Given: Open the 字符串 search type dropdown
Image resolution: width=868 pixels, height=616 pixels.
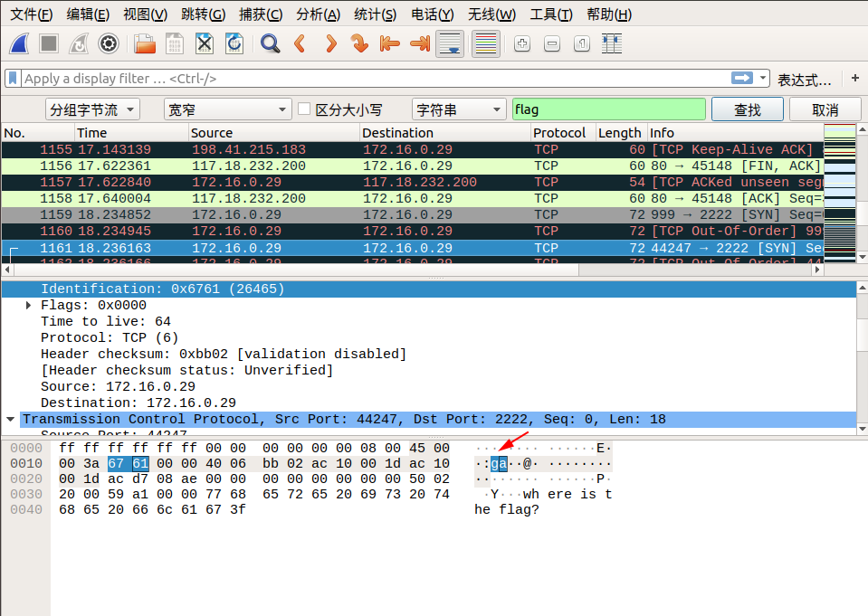Looking at the screenshot, I should (459, 109).
